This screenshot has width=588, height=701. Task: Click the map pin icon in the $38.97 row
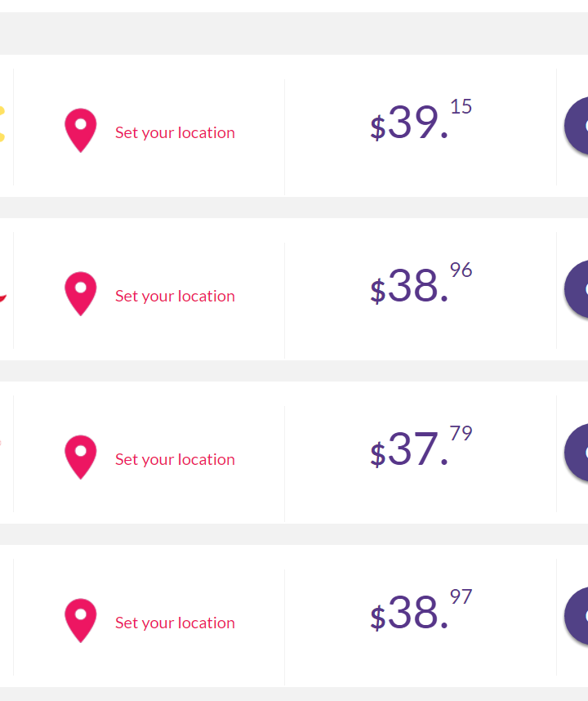click(x=80, y=621)
